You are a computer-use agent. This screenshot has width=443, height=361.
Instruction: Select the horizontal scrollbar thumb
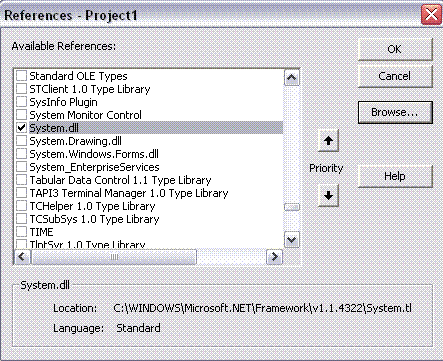114,257
